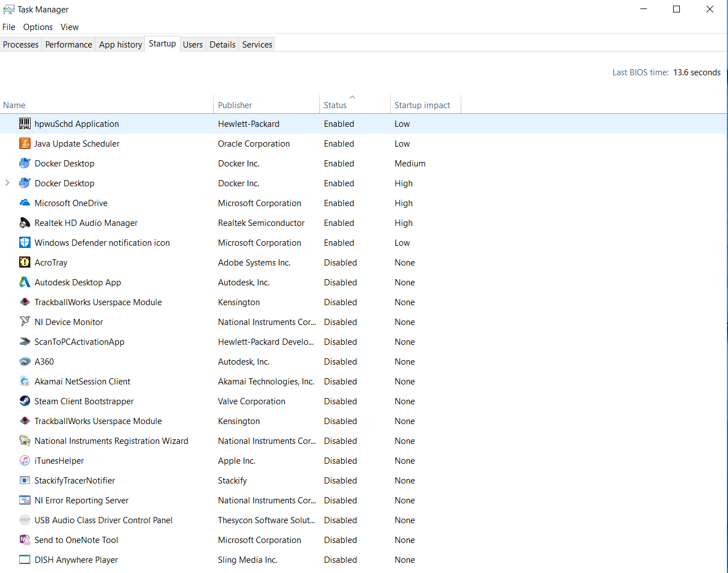Select the Thesycon Software Solut... publisher cell
Image resolution: width=728 pixels, height=573 pixels.
tap(266, 520)
